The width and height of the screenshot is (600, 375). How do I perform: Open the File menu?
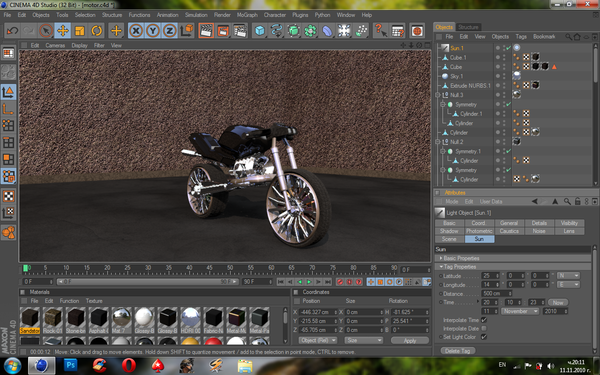tap(7, 15)
